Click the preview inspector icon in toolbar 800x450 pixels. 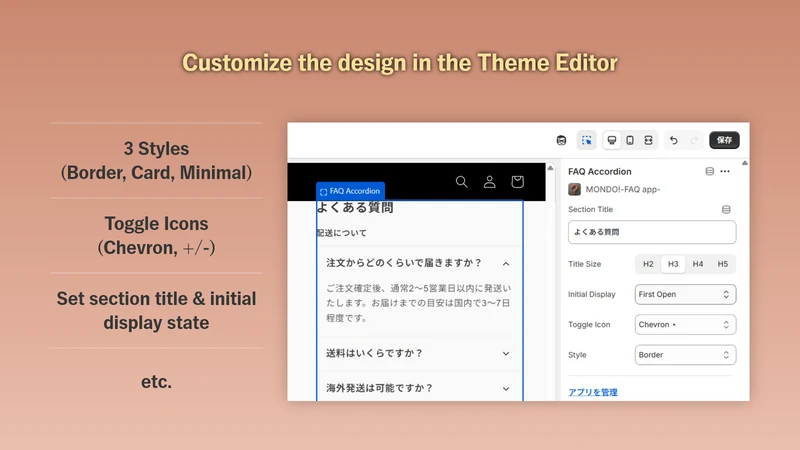pyautogui.click(x=561, y=140)
